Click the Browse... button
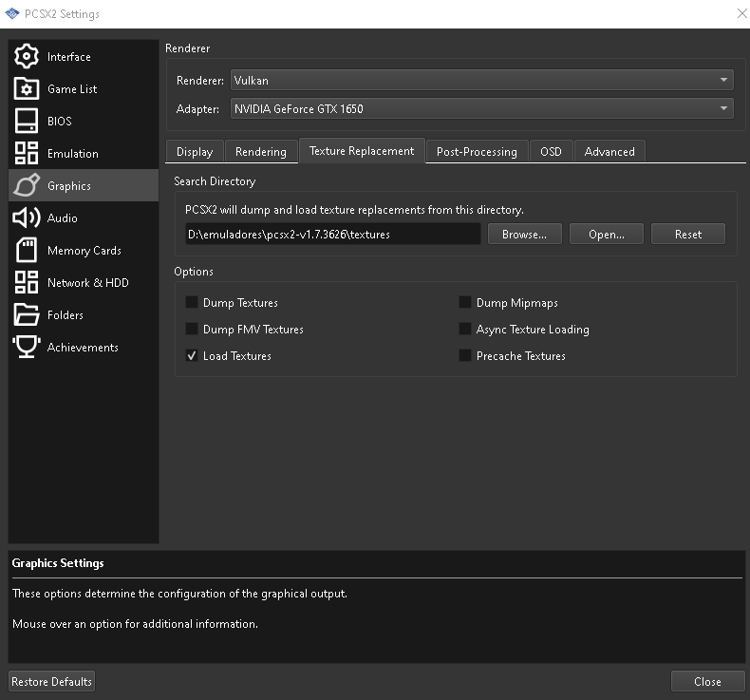Image resolution: width=750 pixels, height=700 pixels. [525, 234]
